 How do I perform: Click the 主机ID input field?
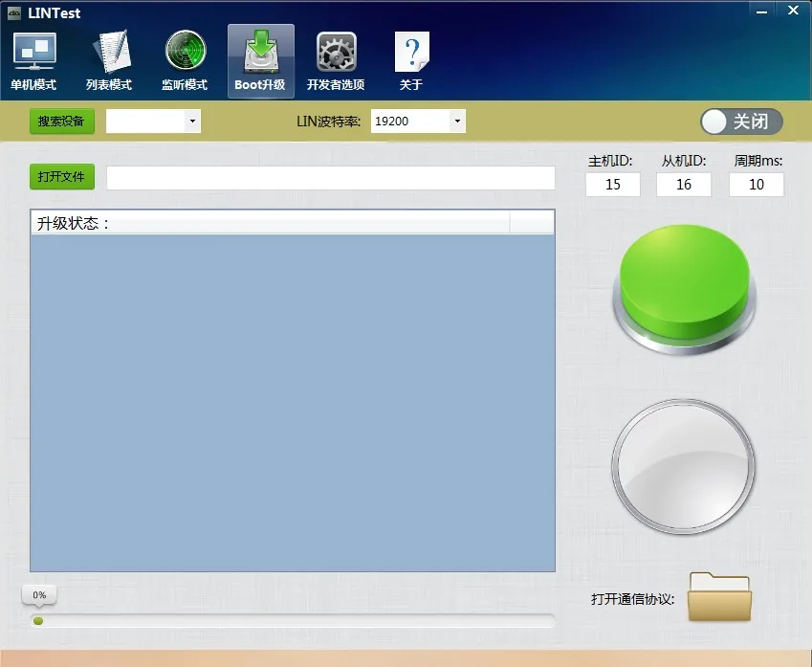[x=613, y=185]
